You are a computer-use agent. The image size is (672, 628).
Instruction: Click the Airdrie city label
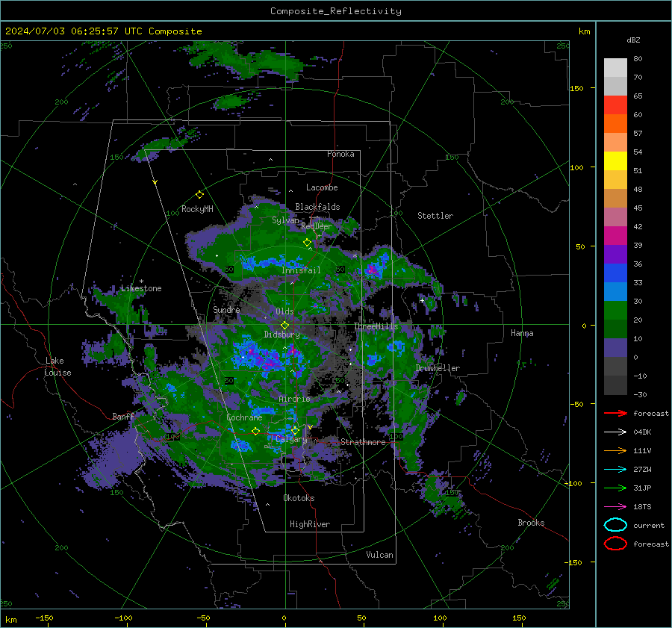[x=294, y=399]
